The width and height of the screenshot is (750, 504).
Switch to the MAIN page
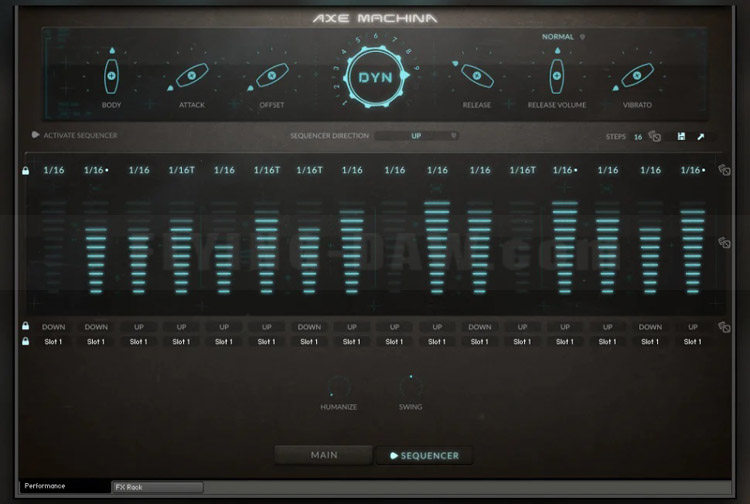pyautogui.click(x=324, y=455)
